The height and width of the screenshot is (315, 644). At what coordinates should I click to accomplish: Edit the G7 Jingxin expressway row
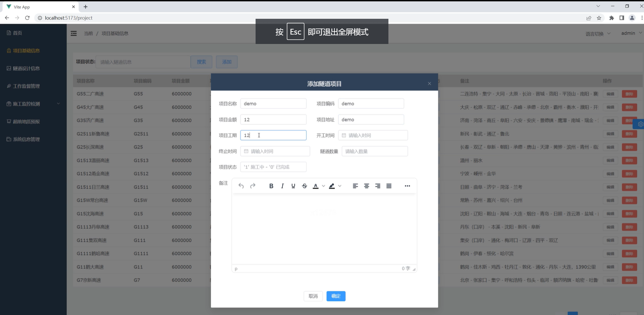[610, 280]
